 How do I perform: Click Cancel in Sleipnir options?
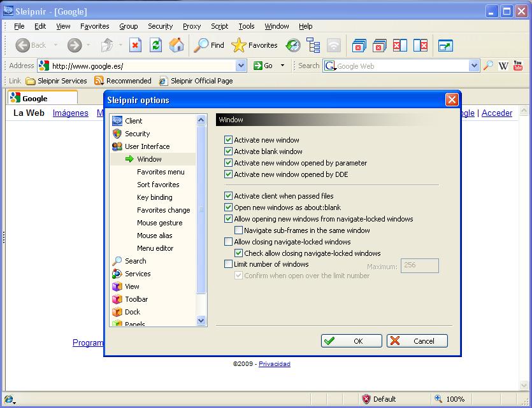(417, 341)
